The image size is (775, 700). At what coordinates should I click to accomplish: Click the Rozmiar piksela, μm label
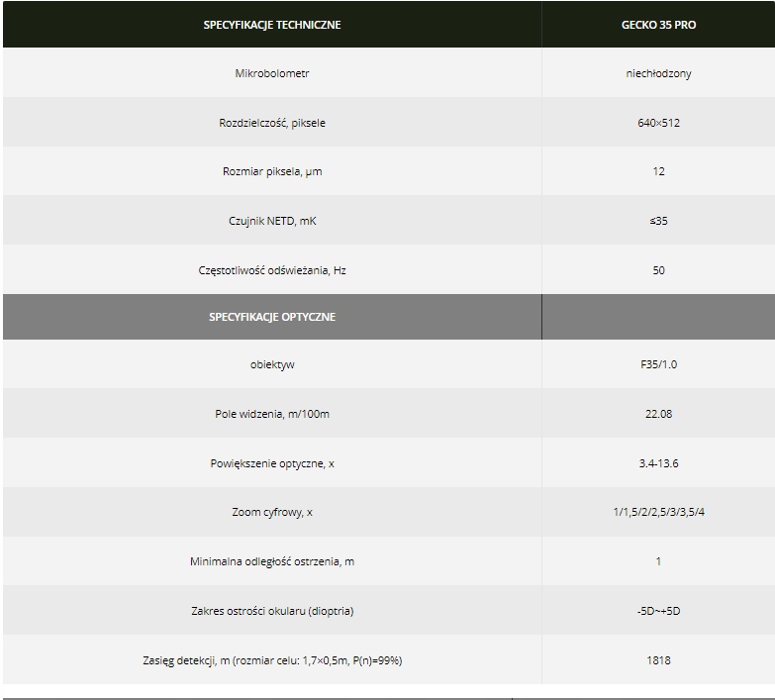272,171
